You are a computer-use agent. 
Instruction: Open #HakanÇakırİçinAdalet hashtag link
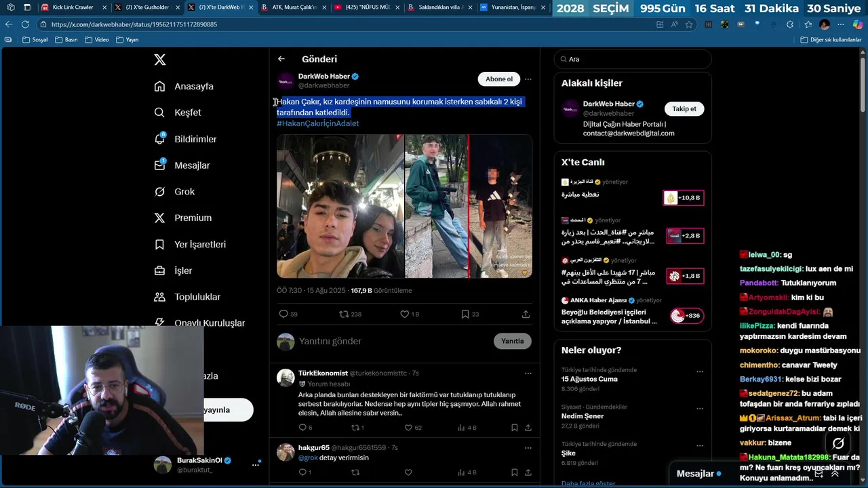[x=318, y=123]
